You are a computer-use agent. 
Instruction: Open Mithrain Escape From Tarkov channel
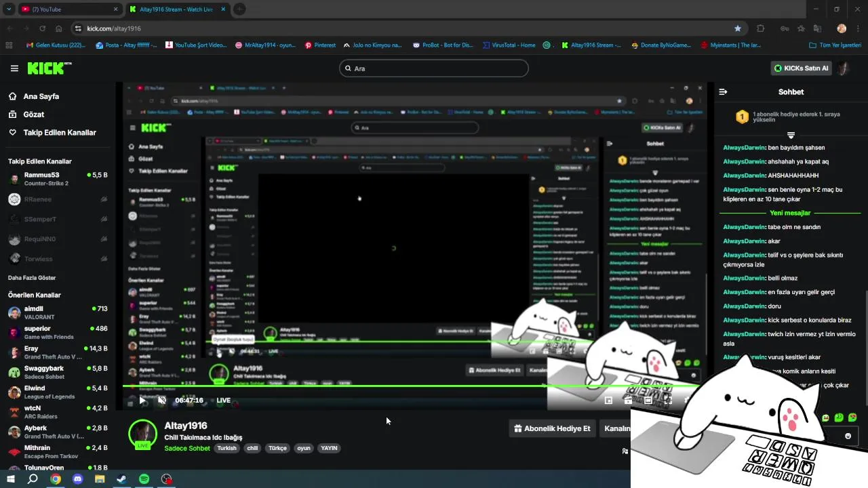click(x=58, y=451)
